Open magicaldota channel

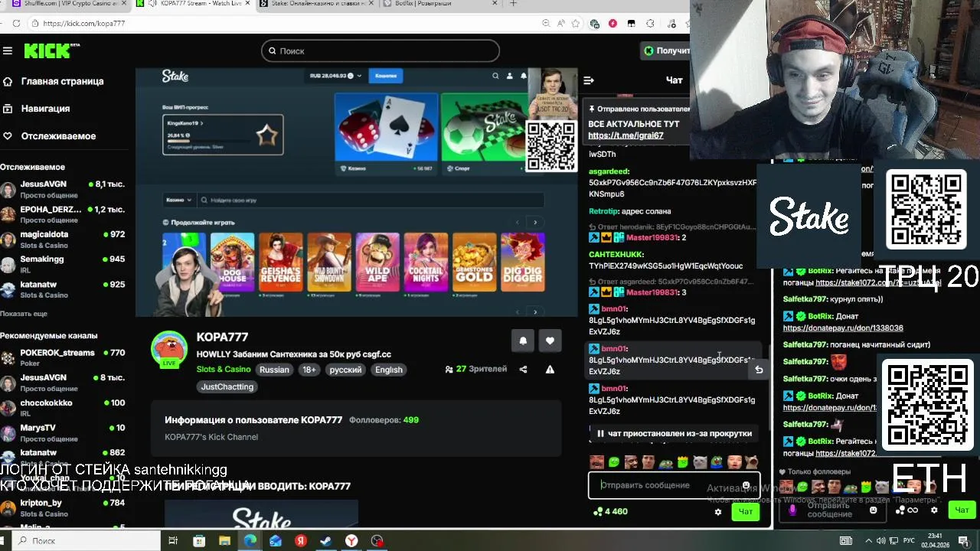click(64, 240)
